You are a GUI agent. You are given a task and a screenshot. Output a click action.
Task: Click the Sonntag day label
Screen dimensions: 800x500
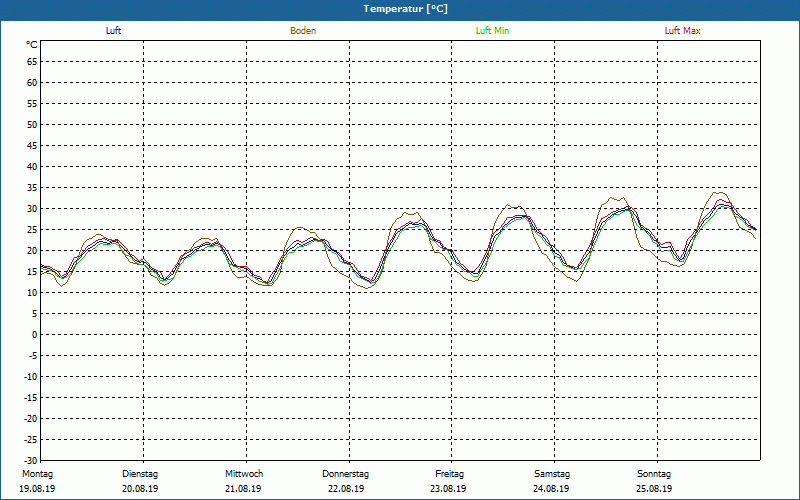pyautogui.click(x=654, y=474)
